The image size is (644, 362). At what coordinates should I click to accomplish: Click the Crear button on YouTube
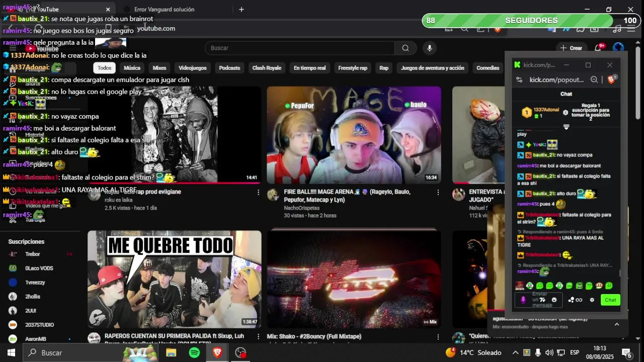[x=571, y=48]
